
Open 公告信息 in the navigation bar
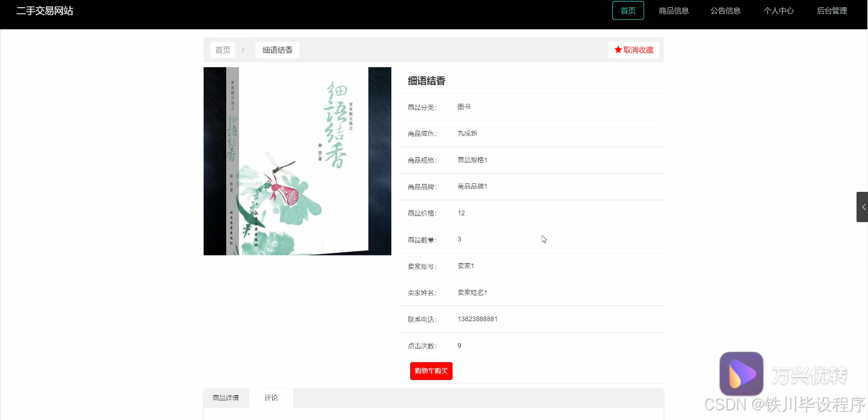click(726, 11)
